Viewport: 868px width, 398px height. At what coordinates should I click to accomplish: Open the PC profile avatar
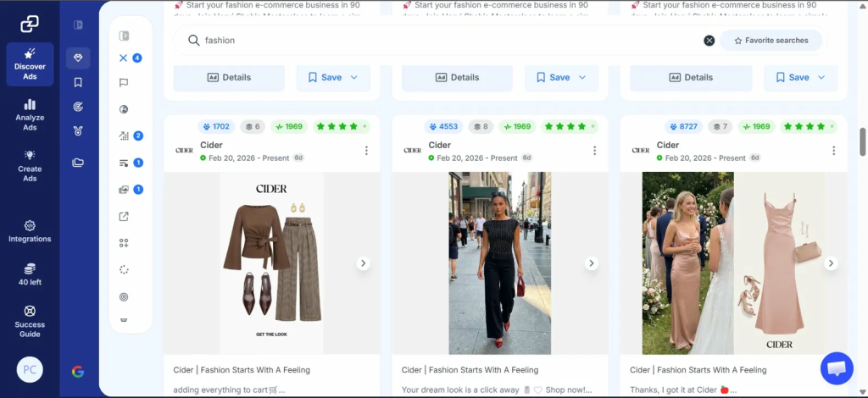pyautogui.click(x=30, y=370)
